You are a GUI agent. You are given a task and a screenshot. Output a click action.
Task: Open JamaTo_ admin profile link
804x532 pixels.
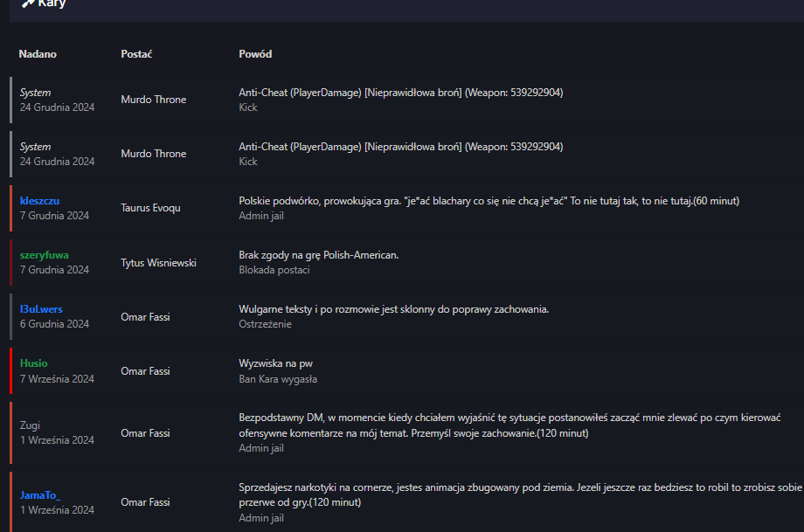[x=40, y=495]
